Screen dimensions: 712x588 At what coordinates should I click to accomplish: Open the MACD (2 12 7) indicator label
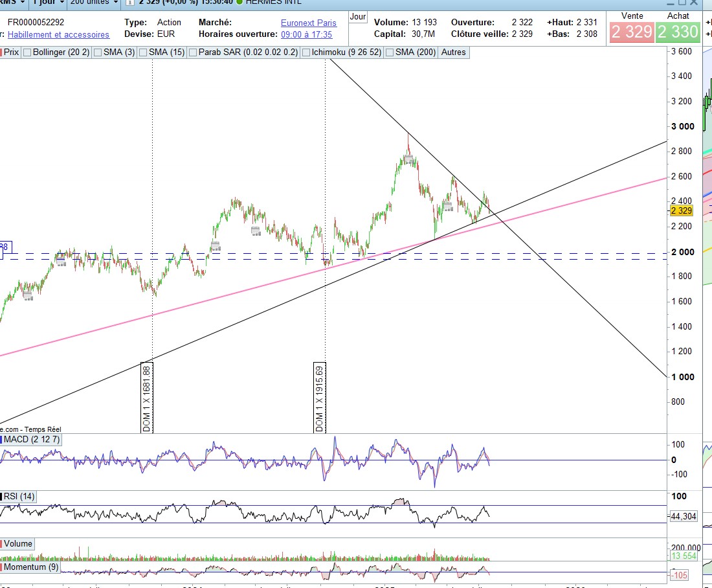point(31,440)
